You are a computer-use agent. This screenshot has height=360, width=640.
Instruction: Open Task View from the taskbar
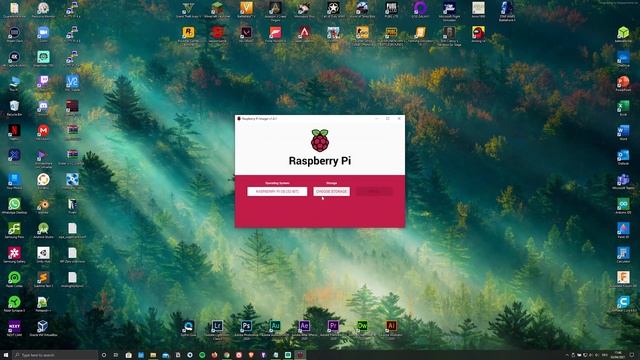[116, 355]
